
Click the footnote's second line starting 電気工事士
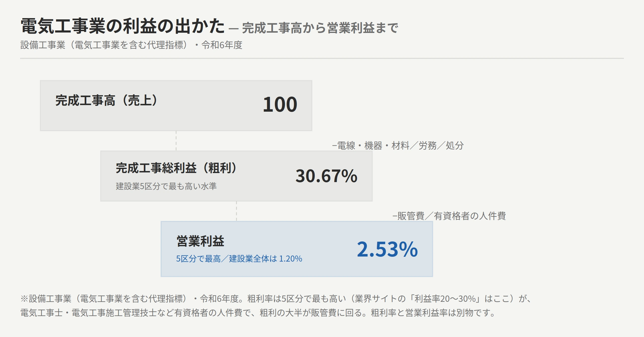pos(258,313)
